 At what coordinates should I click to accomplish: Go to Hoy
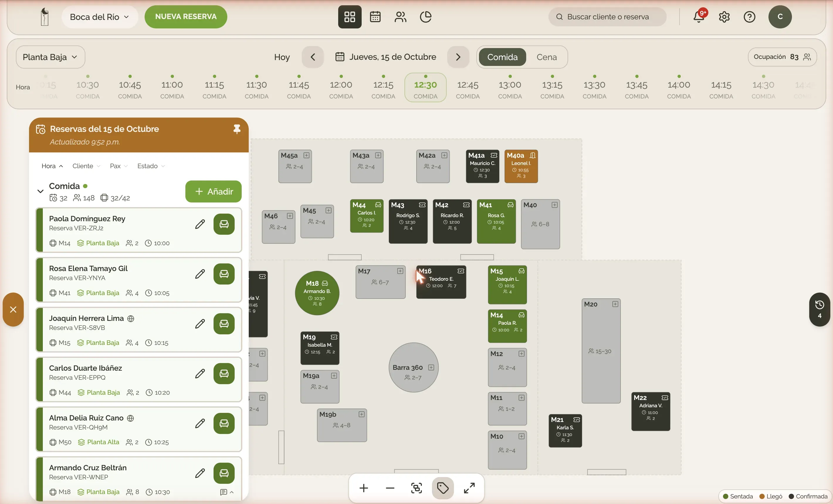[282, 57]
